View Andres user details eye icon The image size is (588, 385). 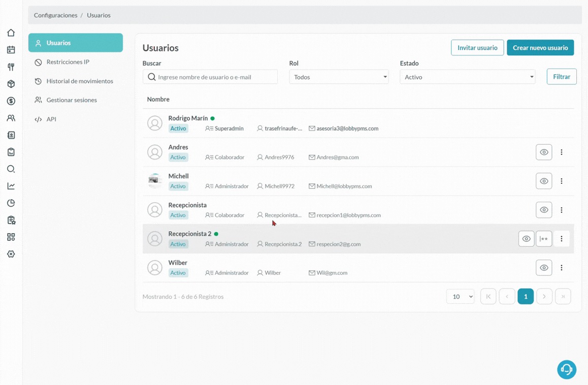(x=544, y=152)
